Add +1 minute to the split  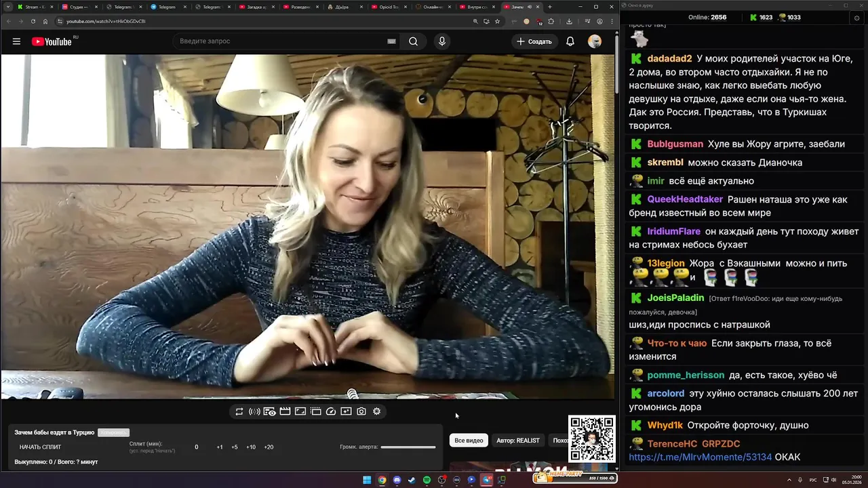click(220, 447)
